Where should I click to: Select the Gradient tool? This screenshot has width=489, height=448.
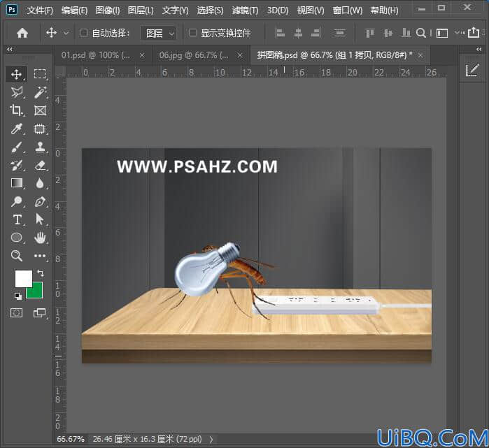click(16, 183)
